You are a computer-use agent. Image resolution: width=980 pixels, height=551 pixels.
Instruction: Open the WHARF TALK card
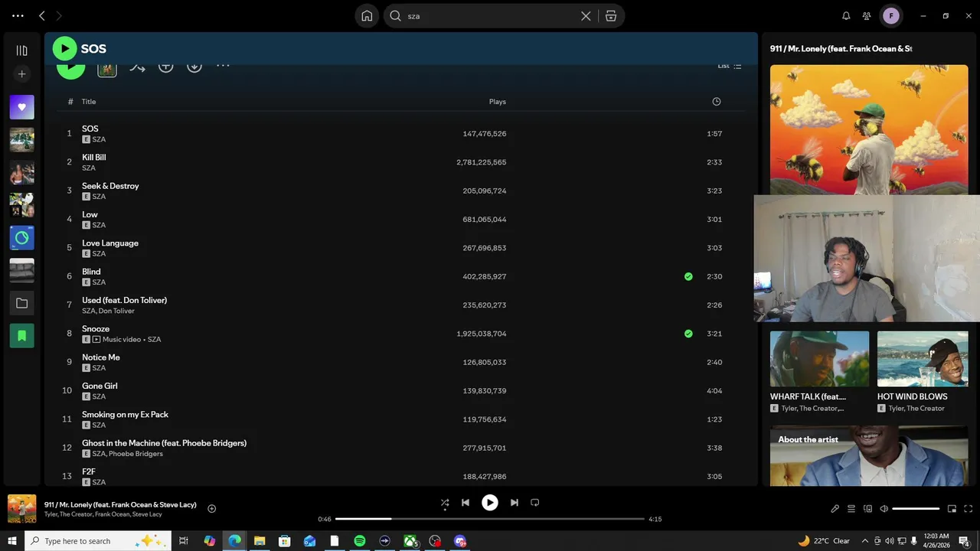(819, 372)
